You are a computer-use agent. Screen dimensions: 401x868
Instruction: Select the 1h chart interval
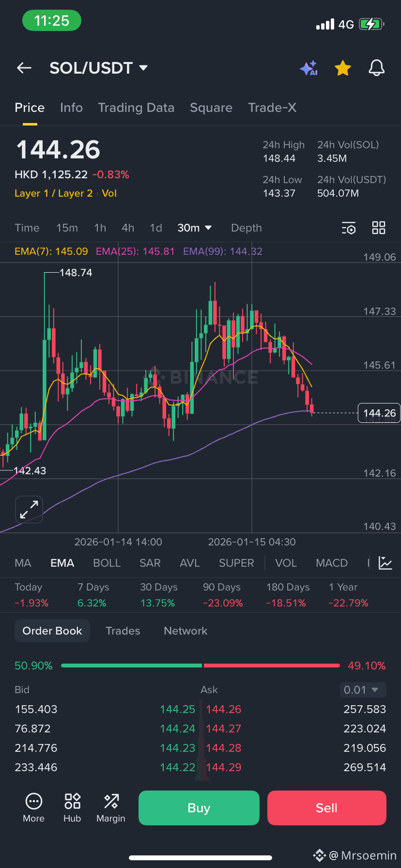[100, 228]
